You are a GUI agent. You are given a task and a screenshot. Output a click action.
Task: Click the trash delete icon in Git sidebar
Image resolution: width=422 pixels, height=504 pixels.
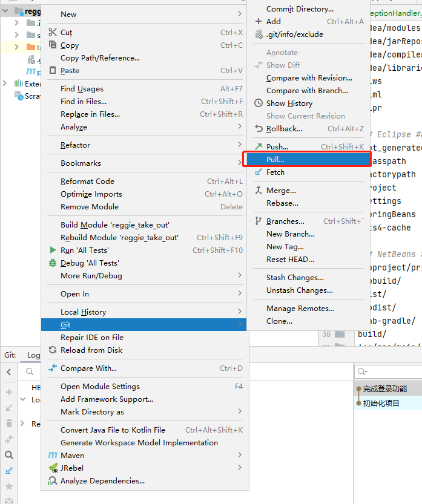point(9,423)
